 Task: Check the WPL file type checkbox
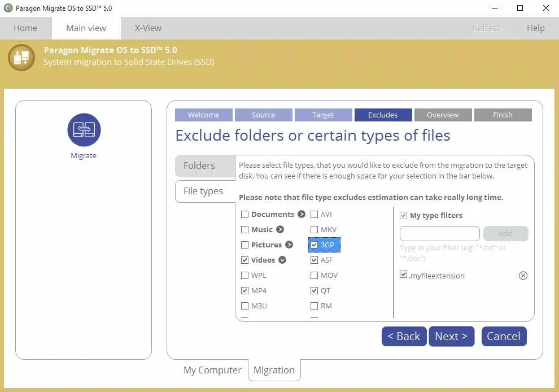tap(244, 276)
